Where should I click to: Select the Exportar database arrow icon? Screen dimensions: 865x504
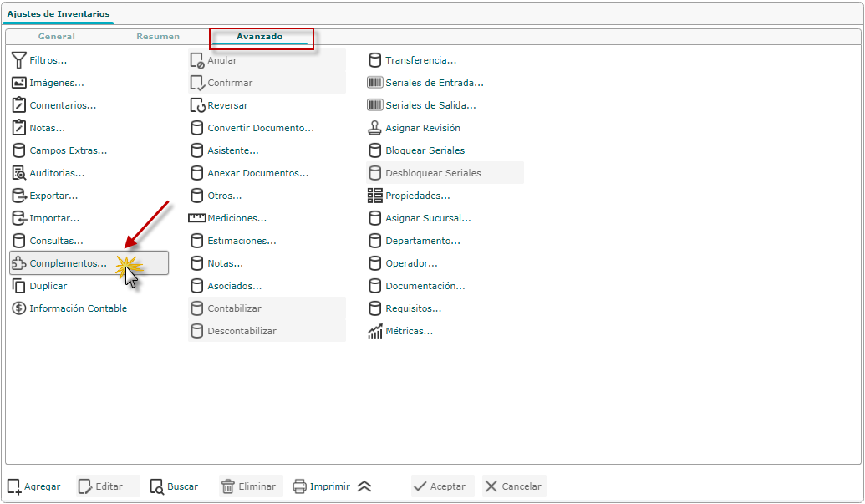pyautogui.click(x=19, y=196)
